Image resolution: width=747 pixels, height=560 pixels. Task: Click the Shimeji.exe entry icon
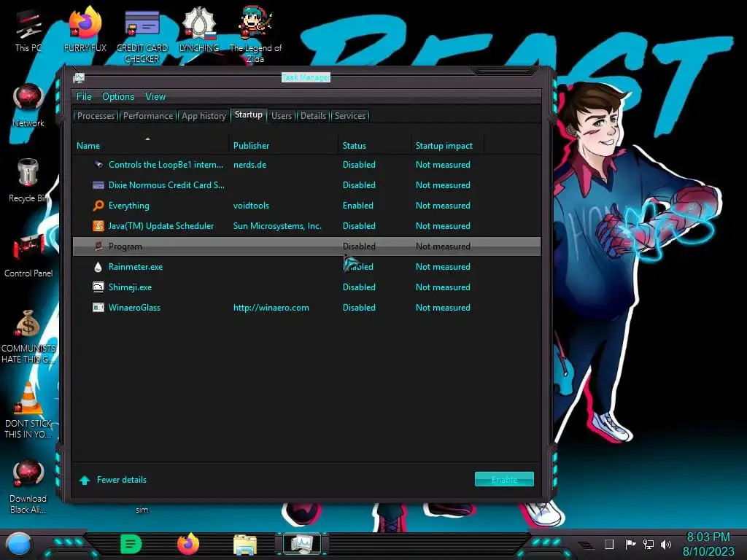click(x=98, y=287)
